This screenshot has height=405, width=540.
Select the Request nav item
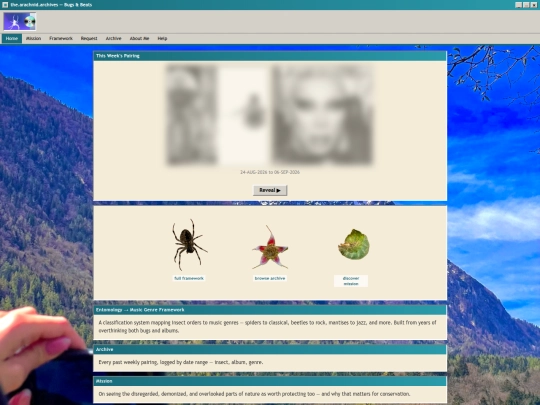pos(89,38)
